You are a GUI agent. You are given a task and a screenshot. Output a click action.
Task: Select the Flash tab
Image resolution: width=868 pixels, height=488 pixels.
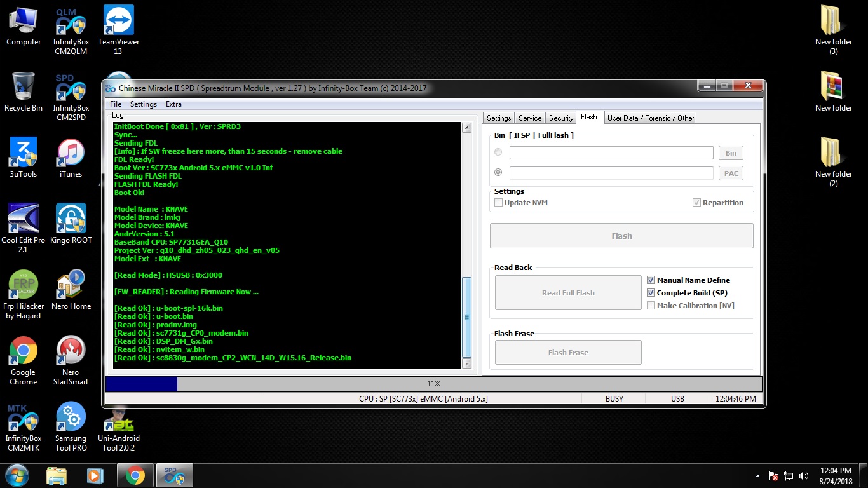pos(589,117)
